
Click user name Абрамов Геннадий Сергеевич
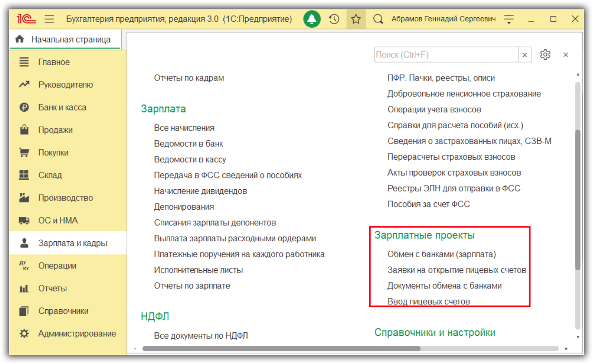click(444, 19)
